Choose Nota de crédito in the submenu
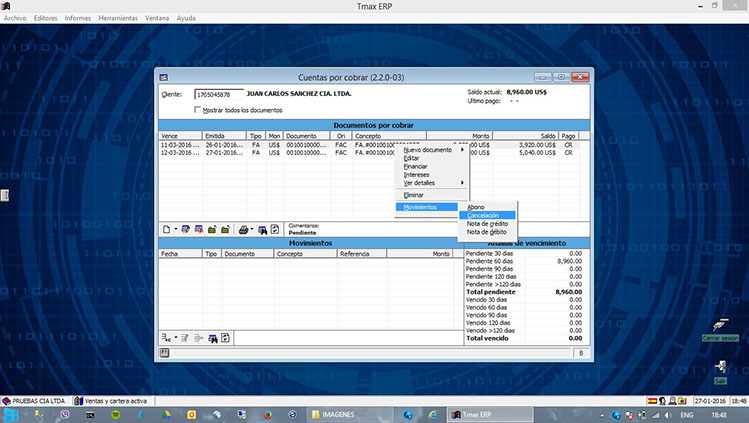This screenshot has width=749, height=423. [487, 223]
